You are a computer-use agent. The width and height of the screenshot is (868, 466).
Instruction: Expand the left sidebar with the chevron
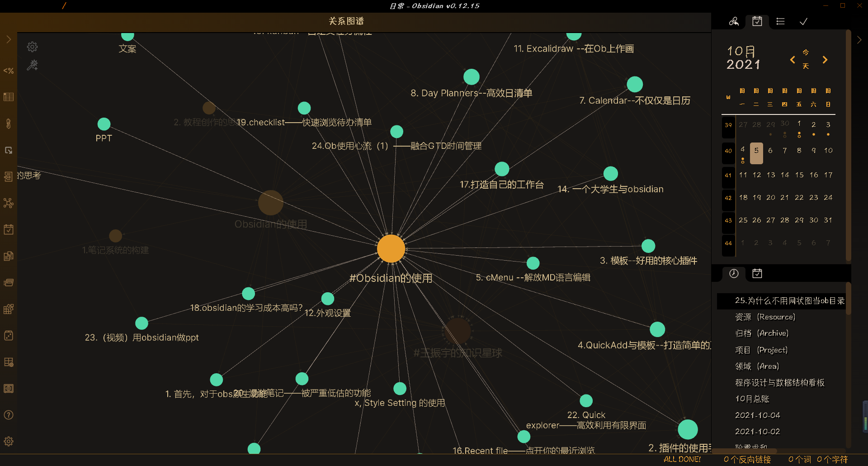(9, 39)
